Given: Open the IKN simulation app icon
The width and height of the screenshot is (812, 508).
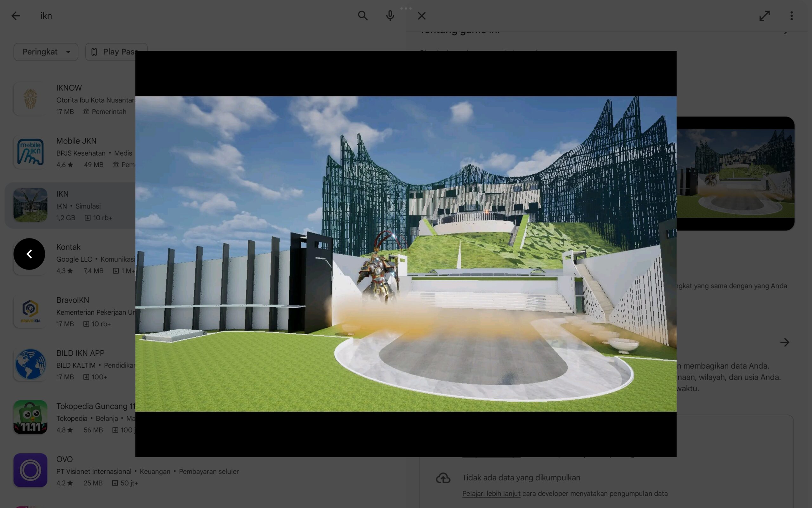Looking at the screenshot, I should coord(30,205).
